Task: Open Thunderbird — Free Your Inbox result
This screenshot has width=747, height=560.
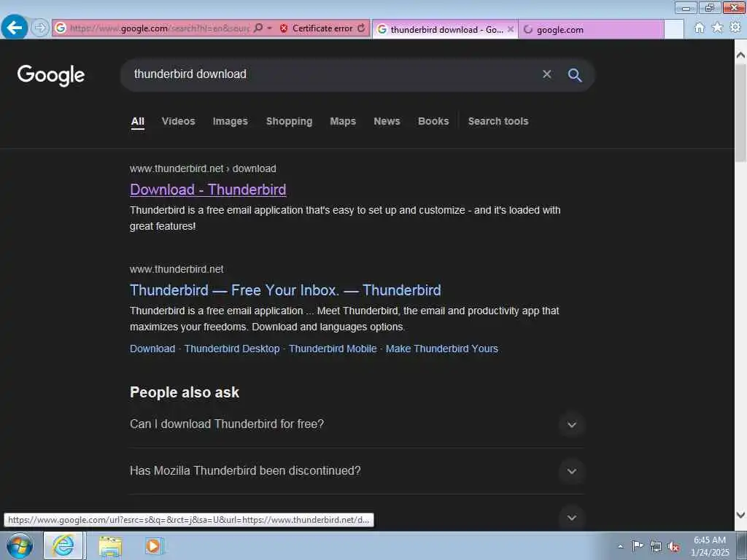Action: pos(285,290)
